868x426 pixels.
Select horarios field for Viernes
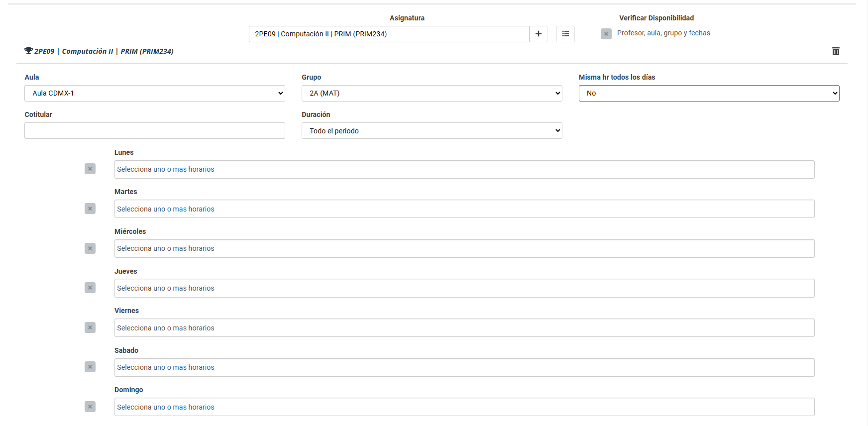pyautogui.click(x=464, y=328)
